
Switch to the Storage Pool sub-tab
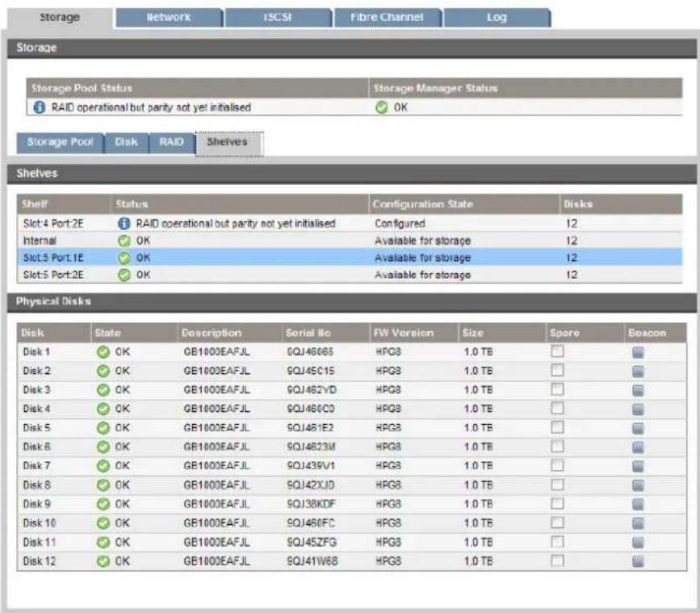[x=60, y=142]
